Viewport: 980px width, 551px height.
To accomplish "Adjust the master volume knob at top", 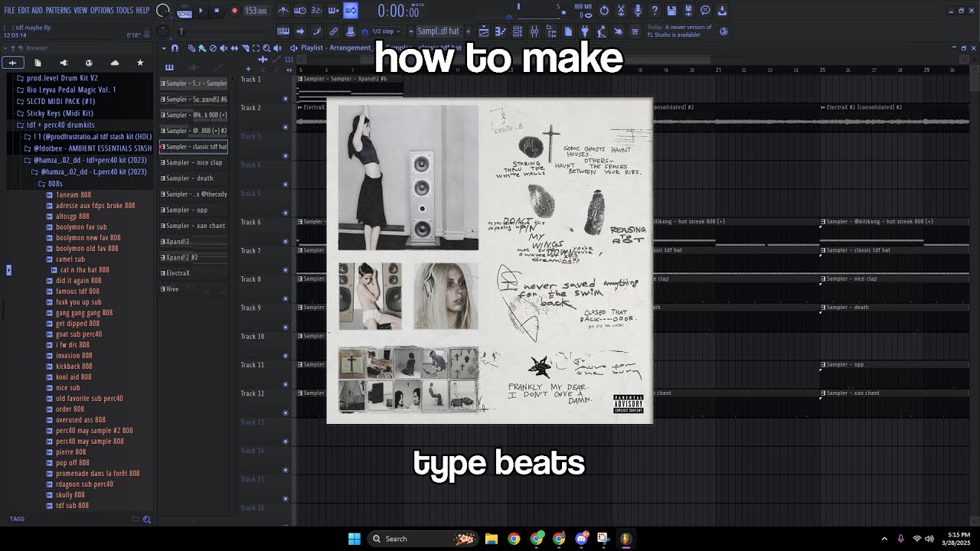I will [x=163, y=11].
